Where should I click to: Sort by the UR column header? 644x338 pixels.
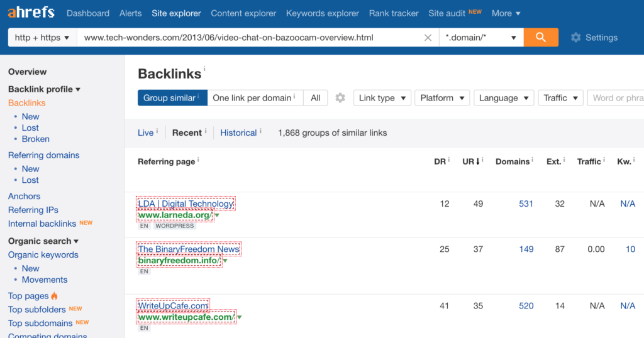(x=470, y=161)
